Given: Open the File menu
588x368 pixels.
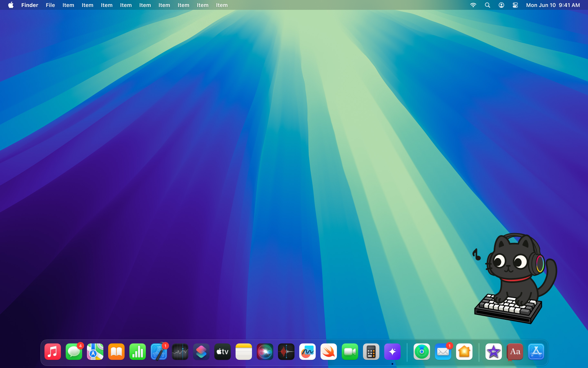Looking at the screenshot, I should tap(50, 5).
